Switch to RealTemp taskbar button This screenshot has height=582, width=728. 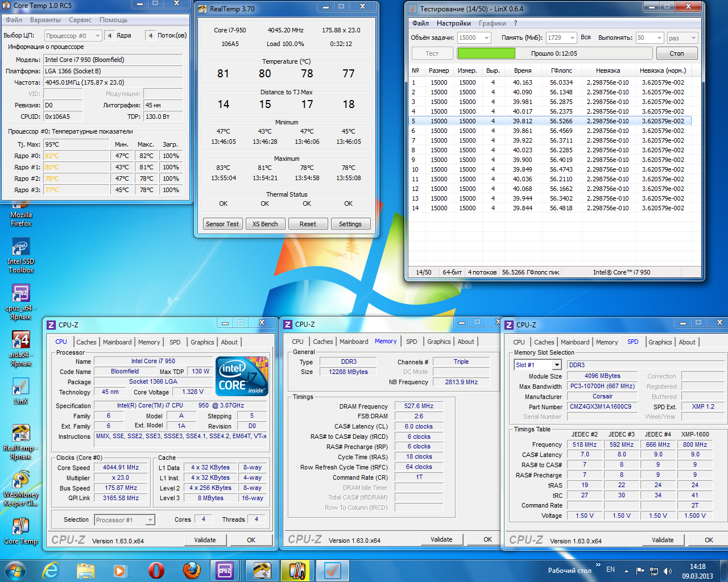pyautogui.click(x=261, y=570)
